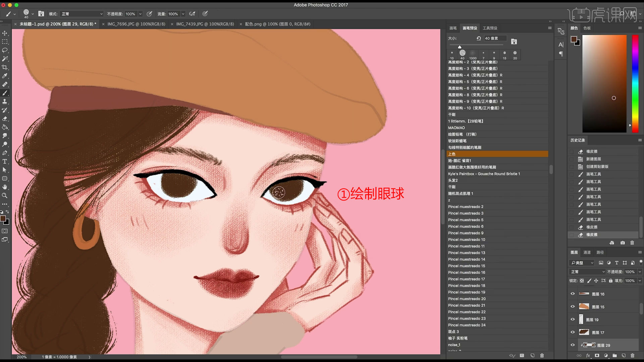The height and width of the screenshot is (362, 644).
Task: Select the Eraser tool
Action: coord(5,119)
